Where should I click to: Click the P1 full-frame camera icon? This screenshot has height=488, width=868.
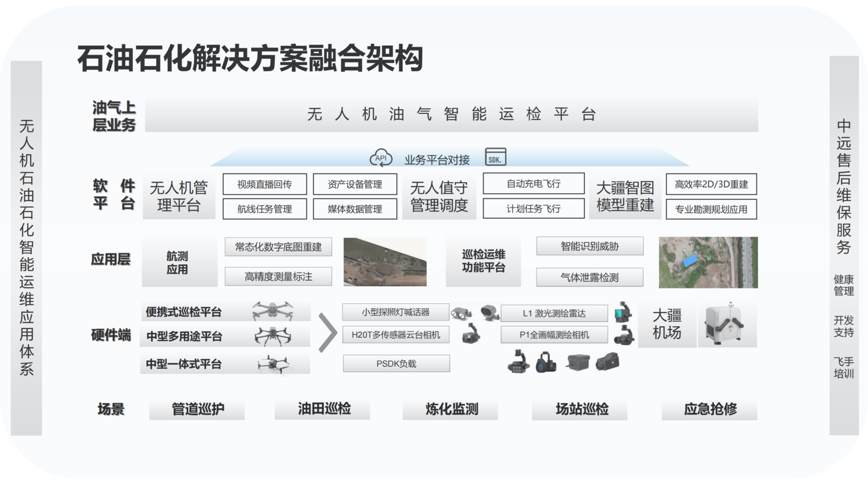624,335
